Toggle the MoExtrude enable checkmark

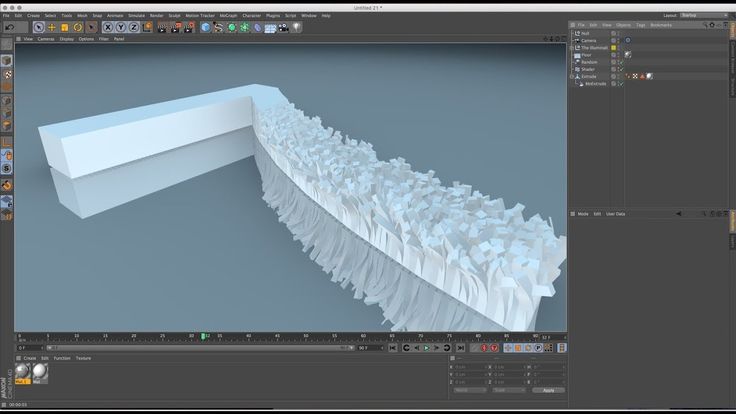pos(620,84)
